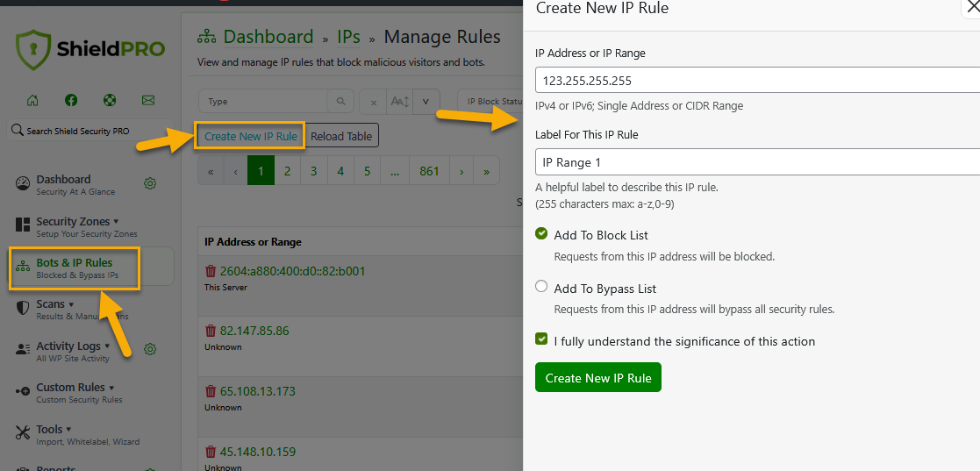Open IP 82.147.85.86 in the table
This screenshot has height=471, width=980.
(254, 331)
